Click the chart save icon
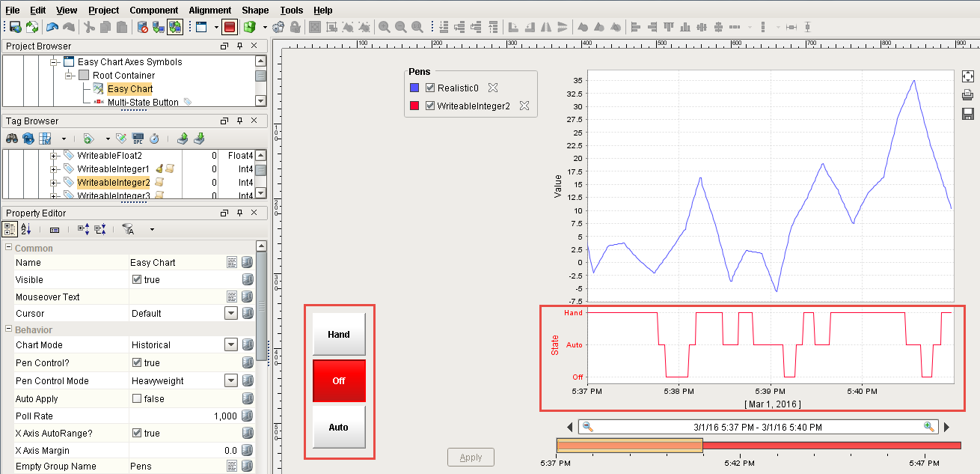980x474 pixels. pos(967,114)
